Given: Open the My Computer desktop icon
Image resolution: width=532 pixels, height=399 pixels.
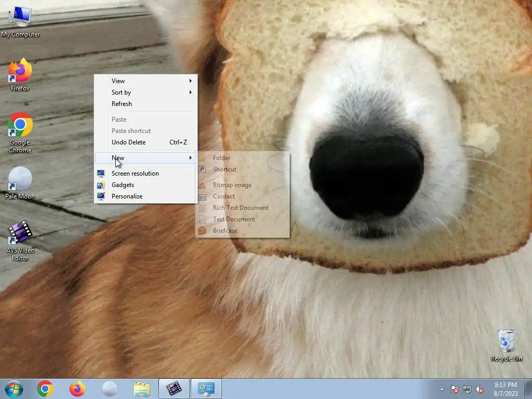Looking at the screenshot, I should pyautogui.click(x=20, y=22).
